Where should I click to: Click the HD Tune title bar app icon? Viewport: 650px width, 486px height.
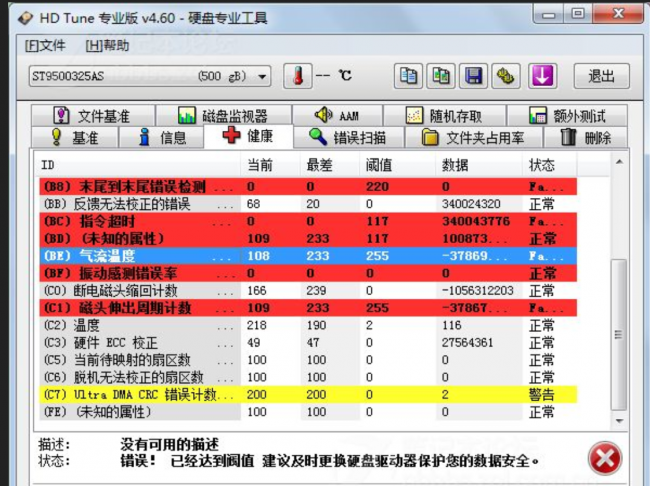[x=26, y=18]
